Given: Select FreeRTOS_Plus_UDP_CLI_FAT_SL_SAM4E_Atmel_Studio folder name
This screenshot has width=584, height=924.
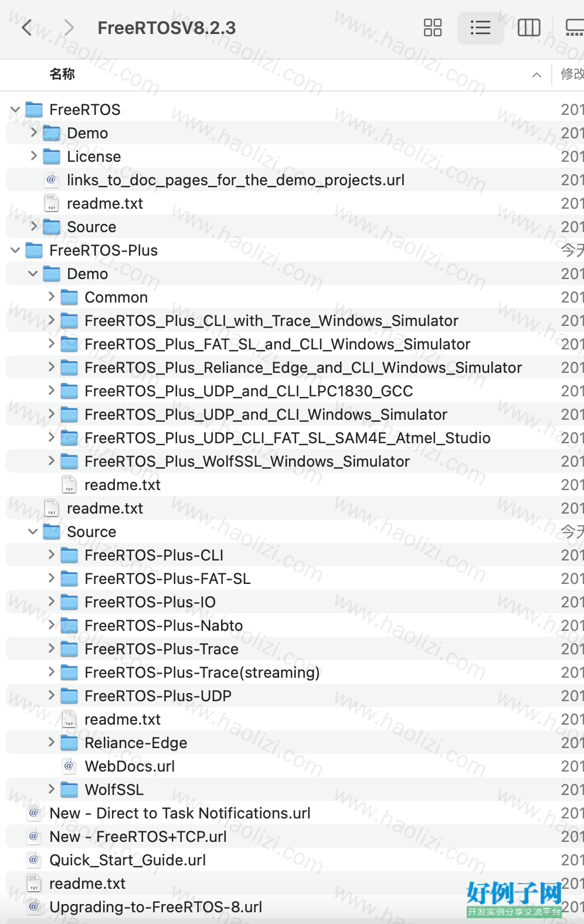Looking at the screenshot, I should tap(287, 438).
